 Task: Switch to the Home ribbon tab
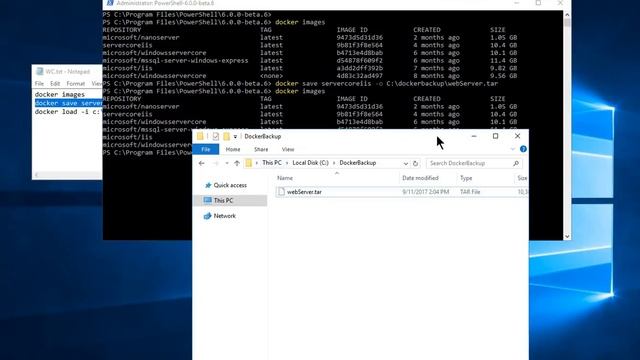click(233, 149)
